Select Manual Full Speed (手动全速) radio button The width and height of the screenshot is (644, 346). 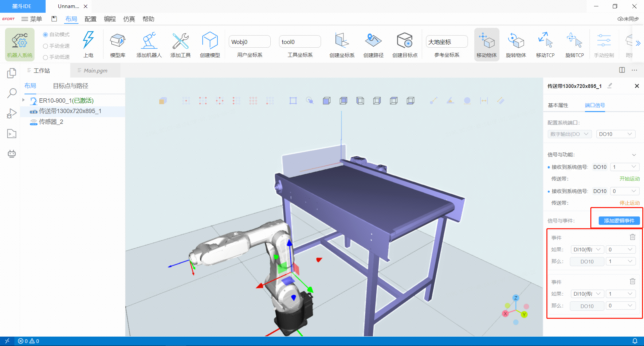46,46
